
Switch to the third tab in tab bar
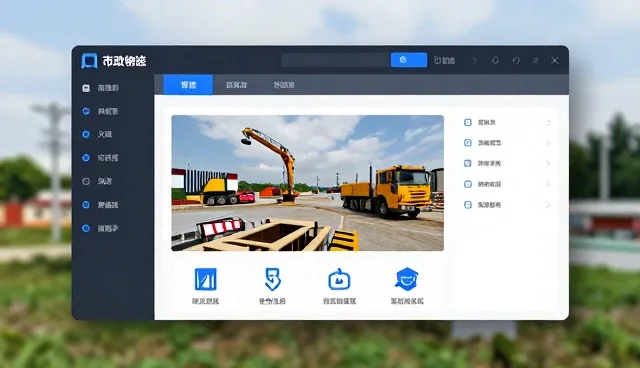[x=284, y=85]
